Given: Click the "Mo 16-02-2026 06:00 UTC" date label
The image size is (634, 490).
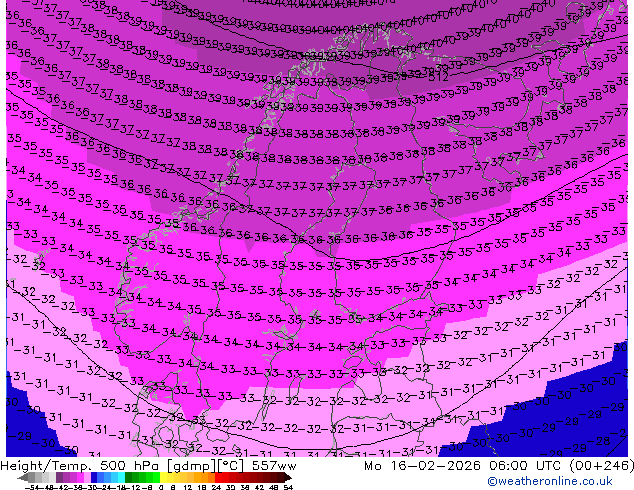Looking at the screenshot, I should pos(464,466).
